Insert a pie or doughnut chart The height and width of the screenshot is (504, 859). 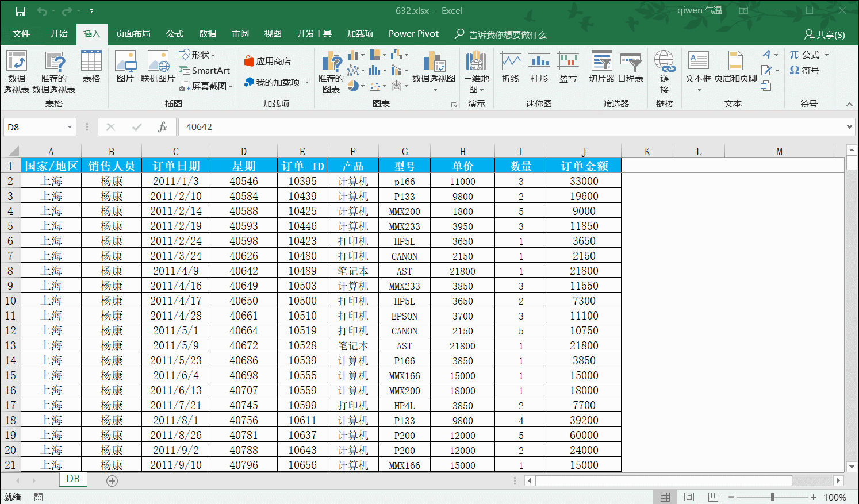tap(355, 86)
